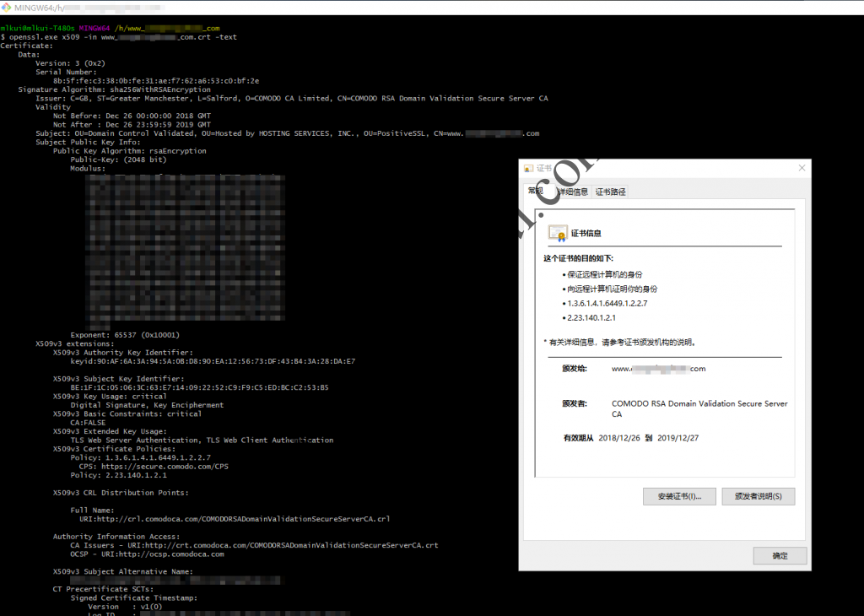Image resolution: width=864 pixels, height=616 pixels.
Task: Click the Git Bash MINGW64 title bar icon
Action: 6,7
